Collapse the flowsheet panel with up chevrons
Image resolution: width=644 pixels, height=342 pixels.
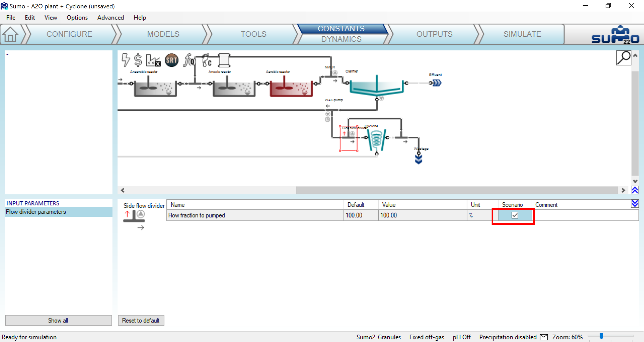click(x=635, y=190)
